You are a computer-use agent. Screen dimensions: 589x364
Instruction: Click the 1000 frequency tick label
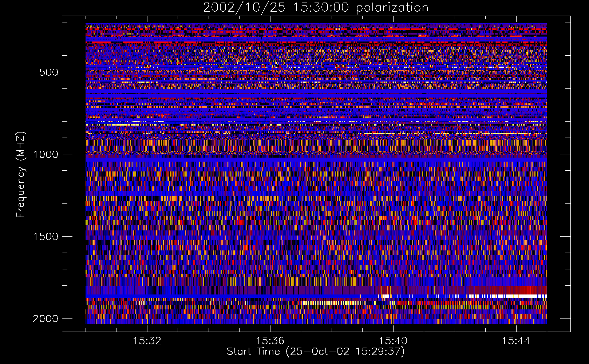pos(46,154)
